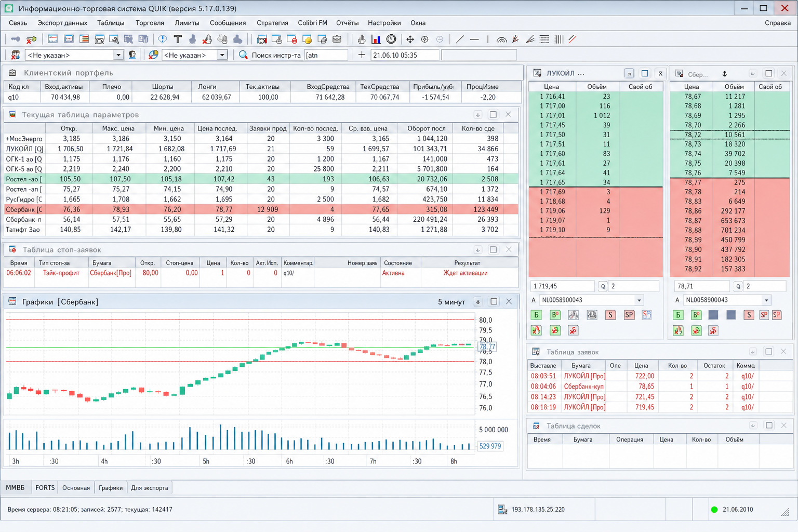Select the four-arrow move crosshair tool

pyautogui.click(x=410, y=39)
